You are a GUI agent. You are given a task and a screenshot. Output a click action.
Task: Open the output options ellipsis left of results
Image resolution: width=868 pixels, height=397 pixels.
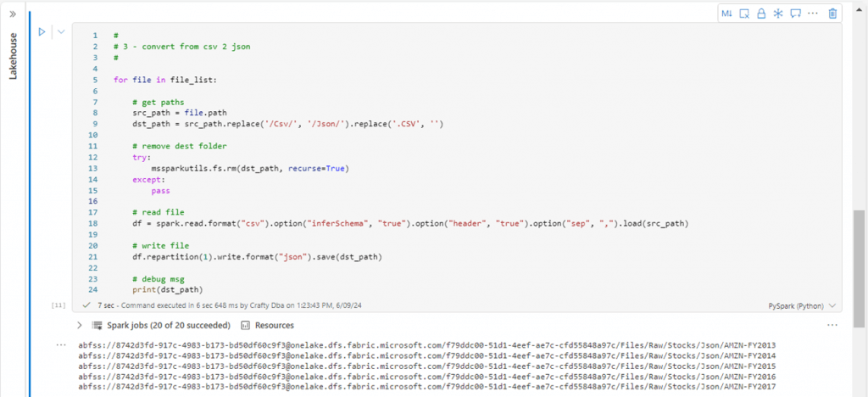(x=60, y=344)
